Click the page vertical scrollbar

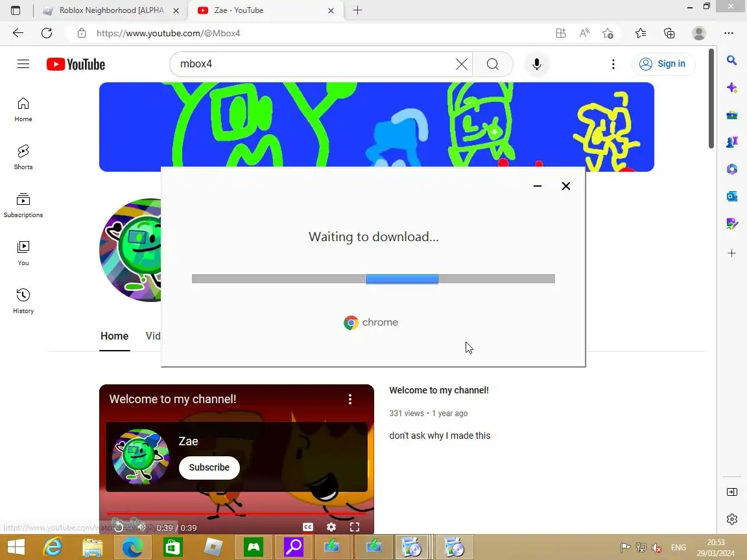coord(711,99)
